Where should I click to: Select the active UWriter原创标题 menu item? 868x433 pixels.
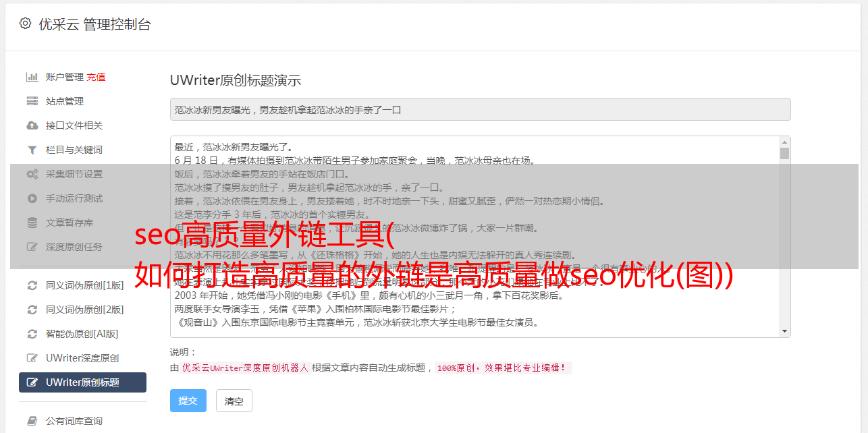pos(82,382)
